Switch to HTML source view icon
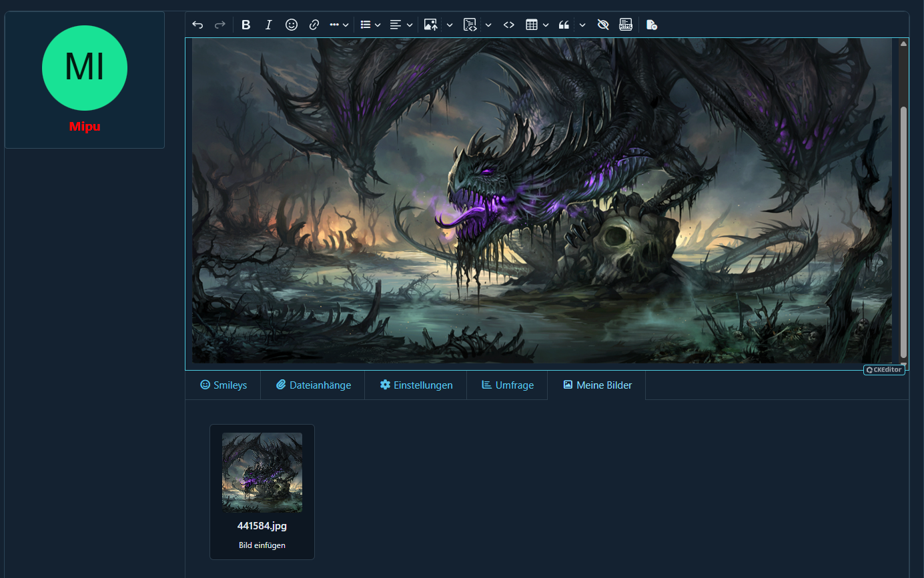The width and height of the screenshot is (924, 578). point(626,25)
